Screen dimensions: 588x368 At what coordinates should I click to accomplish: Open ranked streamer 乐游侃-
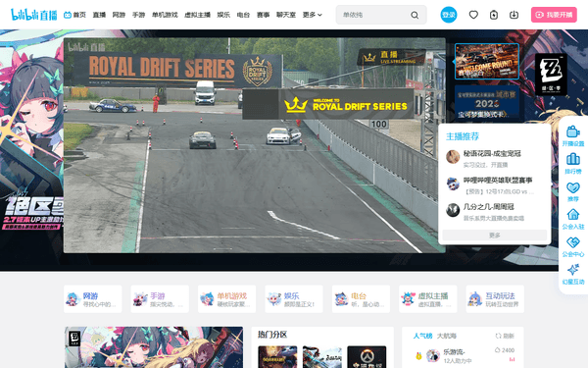click(454, 352)
